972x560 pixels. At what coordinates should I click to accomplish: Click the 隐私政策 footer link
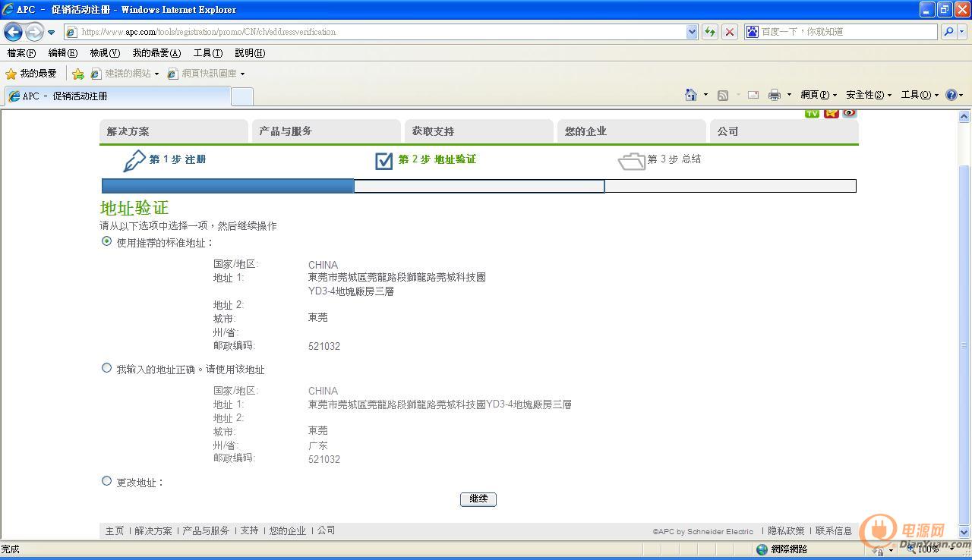pyautogui.click(x=786, y=531)
